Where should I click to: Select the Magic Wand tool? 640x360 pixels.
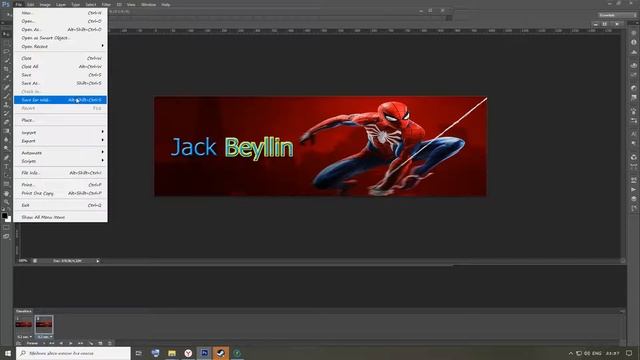tap(6, 60)
